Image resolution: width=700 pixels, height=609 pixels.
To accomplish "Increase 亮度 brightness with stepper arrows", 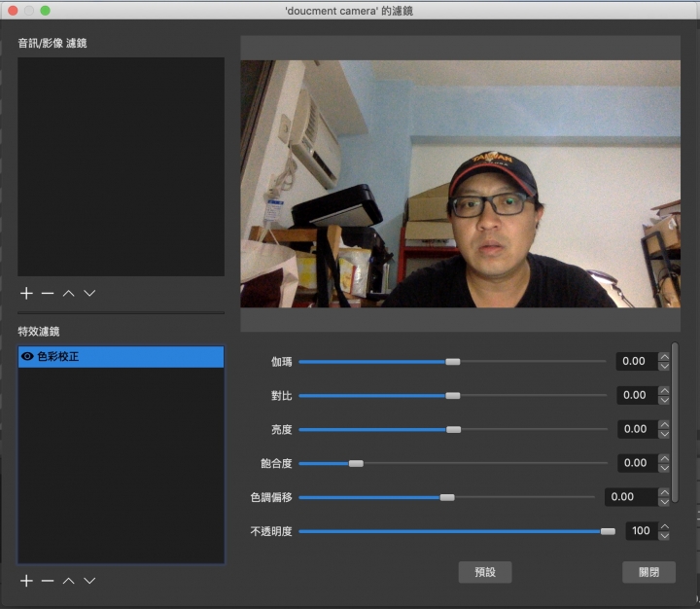I will (x=664, y=424).
